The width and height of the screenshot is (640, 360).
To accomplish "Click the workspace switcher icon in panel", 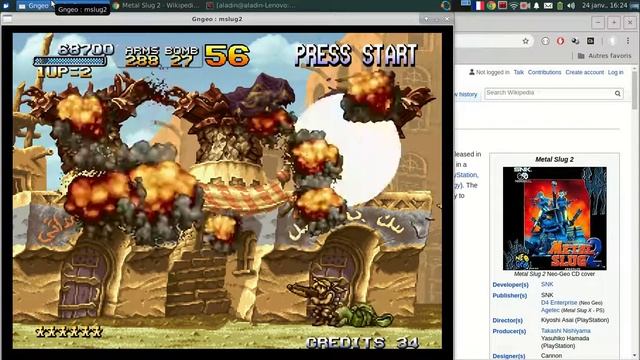I will click(466, 4).
